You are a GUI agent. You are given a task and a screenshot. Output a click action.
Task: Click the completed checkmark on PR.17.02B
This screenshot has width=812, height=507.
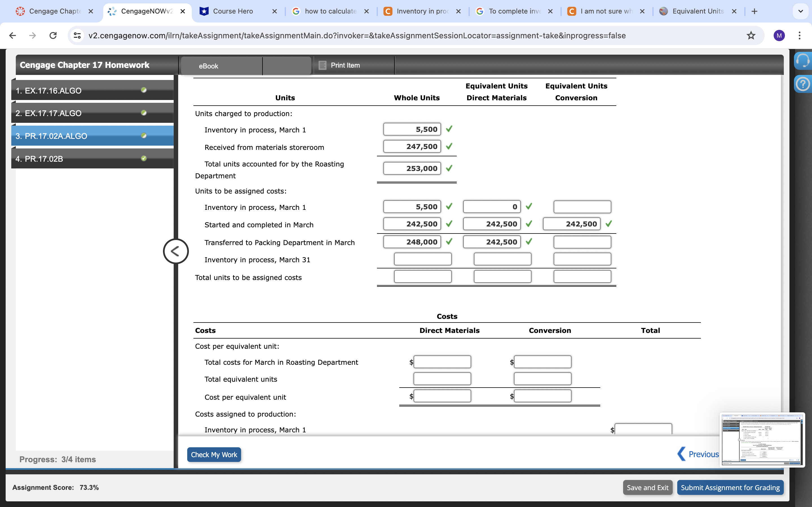point(144,158)
